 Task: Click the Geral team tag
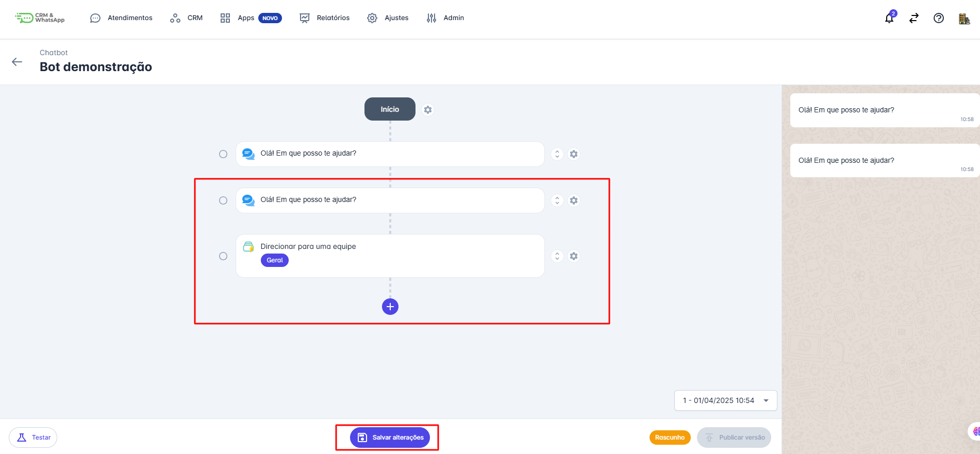[275, 260]
